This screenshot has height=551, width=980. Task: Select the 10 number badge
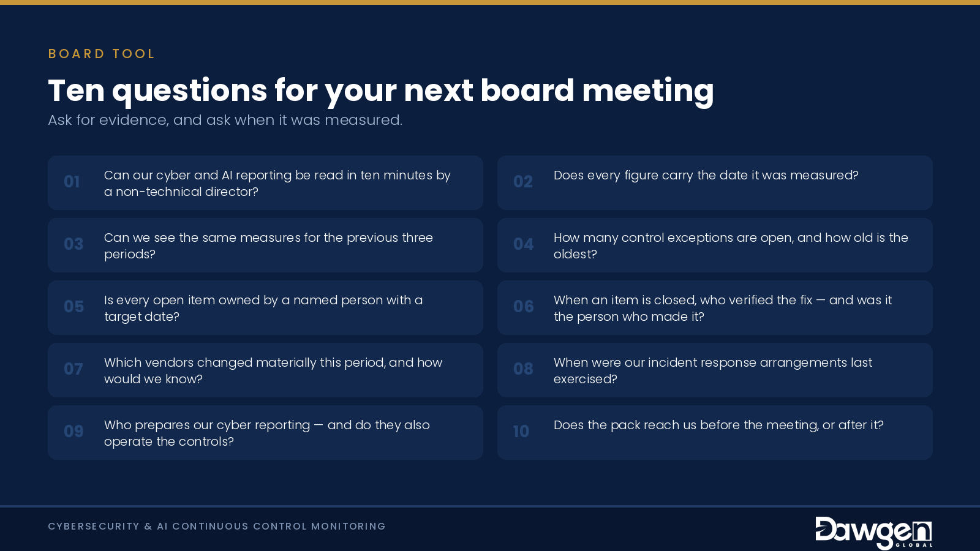click(521, 432)
